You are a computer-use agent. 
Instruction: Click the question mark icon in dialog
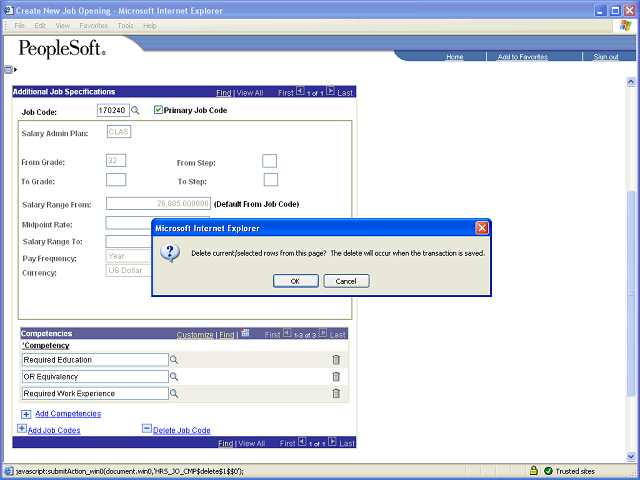tap(170, 253)
